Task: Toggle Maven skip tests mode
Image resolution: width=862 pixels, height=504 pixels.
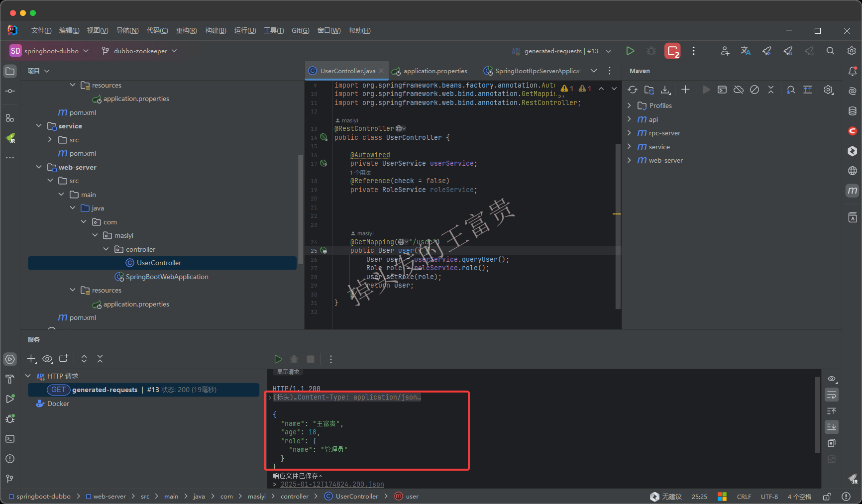Action: click(754, 90)
